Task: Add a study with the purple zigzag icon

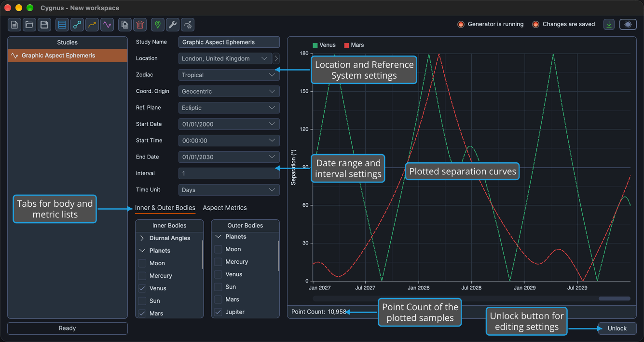Action: coord(107,25)
